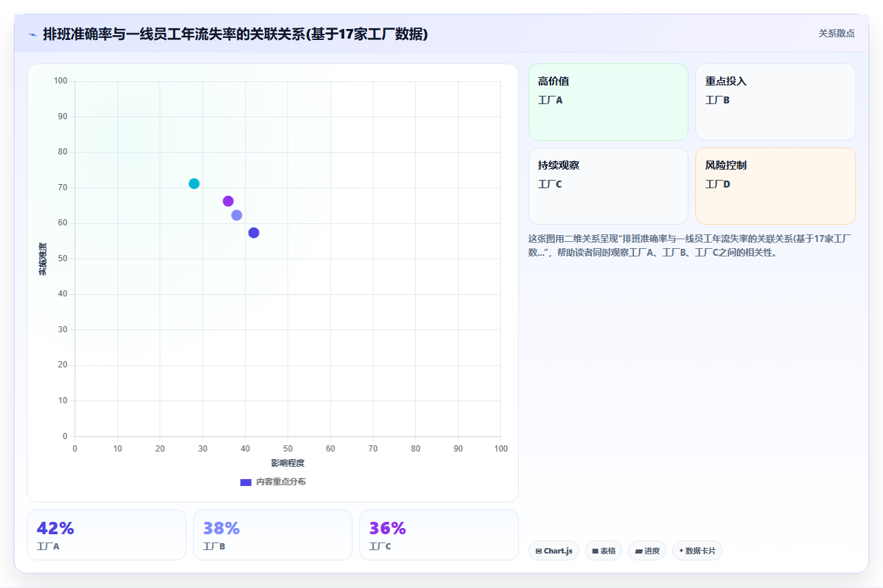The width and height of the screenshot is (883, 588).
Task: Select the light blue scatter point
Action: (x=237, y=215)
